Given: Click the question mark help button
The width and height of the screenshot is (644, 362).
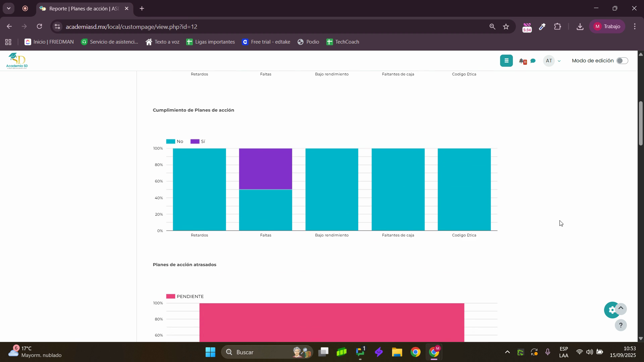Looking at the screenshot, I should coord(621,325).
